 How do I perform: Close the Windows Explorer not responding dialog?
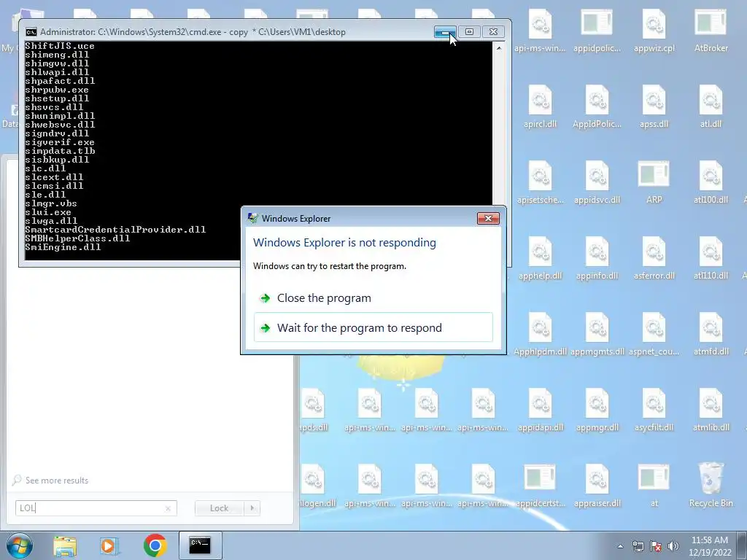point(488,218)
